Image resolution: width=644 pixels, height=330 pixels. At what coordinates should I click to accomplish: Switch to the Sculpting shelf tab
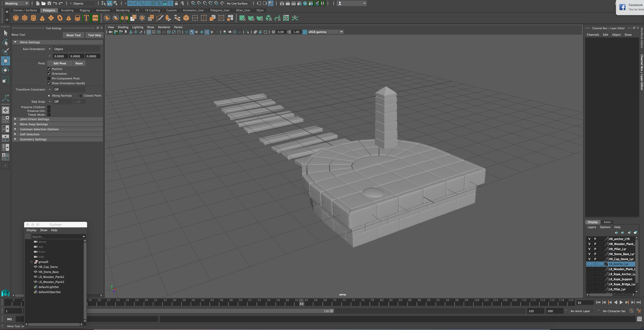click(x=67, y=10)
